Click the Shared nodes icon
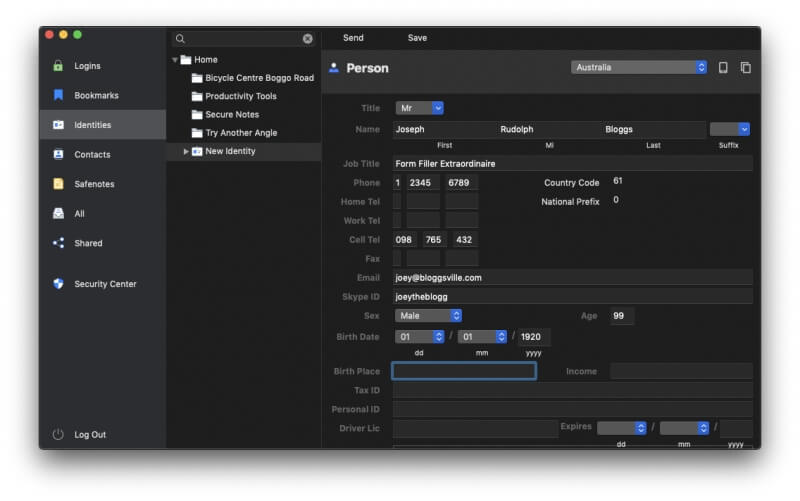Image resolution: width=800 pixels, height=501 pixels. [58, 243]
